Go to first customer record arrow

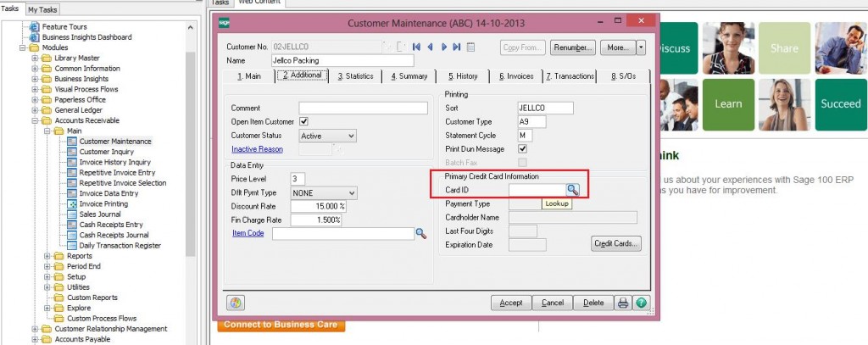point(417,47)
